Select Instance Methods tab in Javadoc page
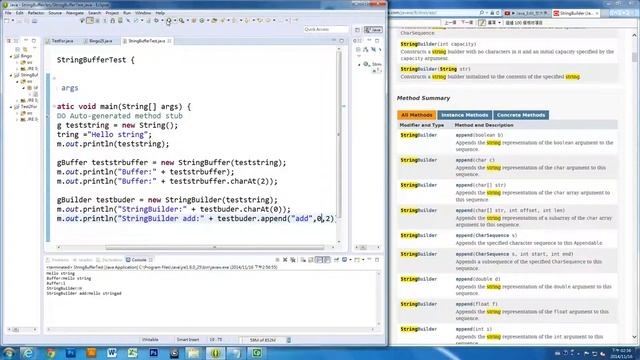Image resolution: width=640 pixels, height=360 pixels. click(x=464, y=115)
